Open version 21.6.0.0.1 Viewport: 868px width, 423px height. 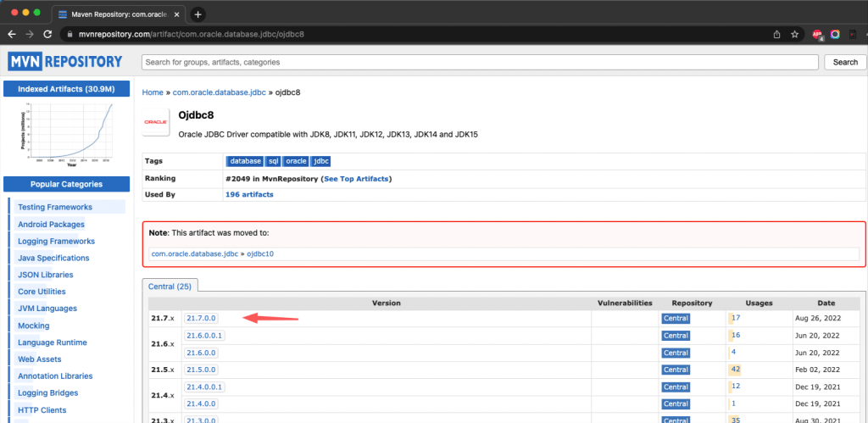[205, 335]
